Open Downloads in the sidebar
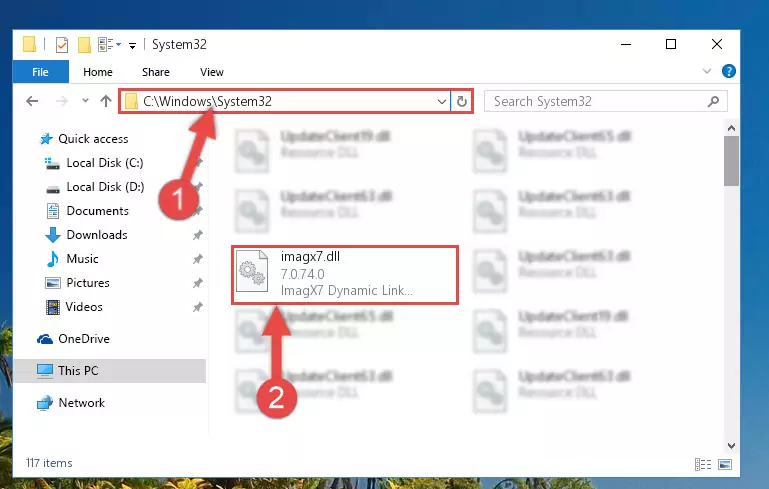Viewport: 769px width, 489px height. [x=97, y=235]
